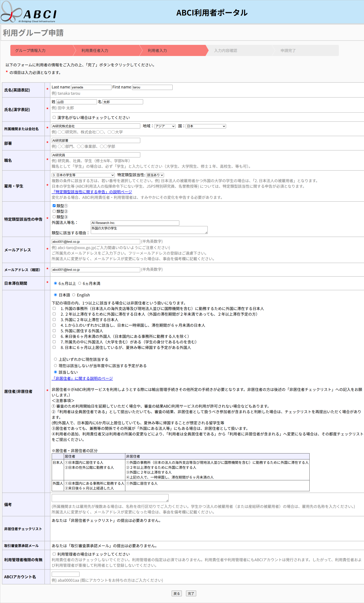Select the English language radio button
Screen dimensions: 364x603
point(74,295)
